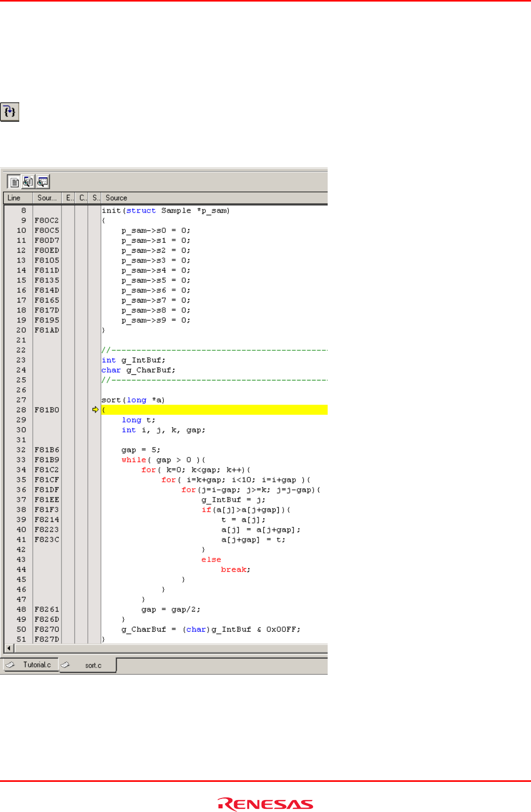531x812 pixels.
Task: Click the Renesas logo in footer
Action: (265, 804)
